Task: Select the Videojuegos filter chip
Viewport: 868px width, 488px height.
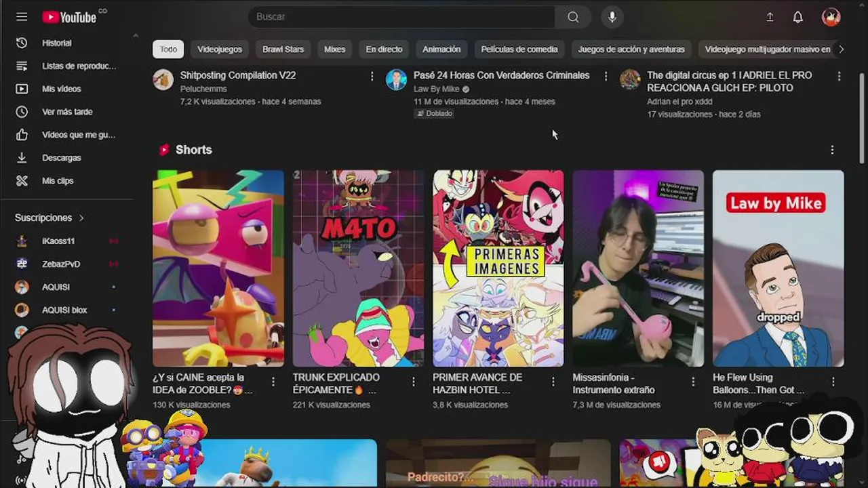Action: pos(220,49)
